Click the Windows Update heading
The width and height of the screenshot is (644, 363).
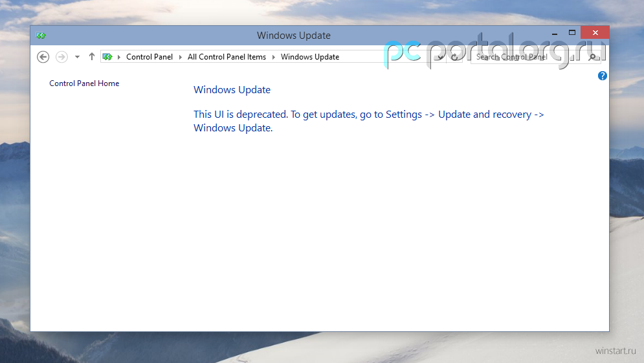click(x=232, y=89)
